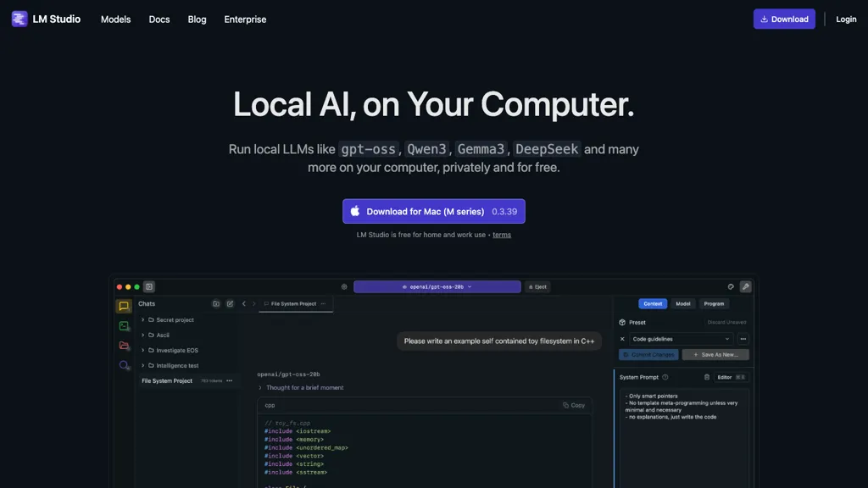Screen dimensions: 868x488
Task: Click the Login link
Action: coord(846,19)
